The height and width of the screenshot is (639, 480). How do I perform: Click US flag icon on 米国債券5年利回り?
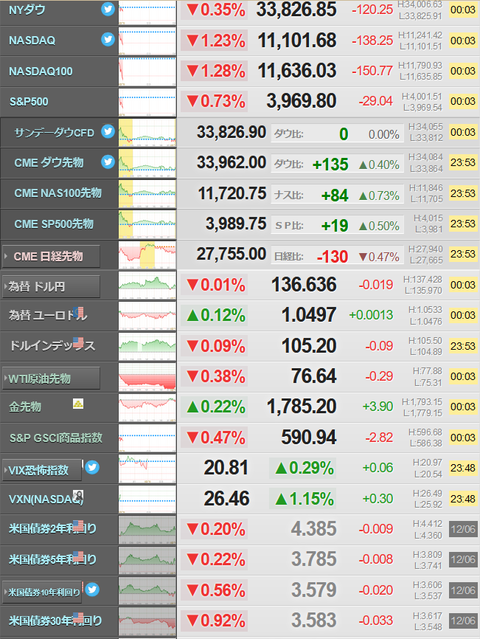78,555
